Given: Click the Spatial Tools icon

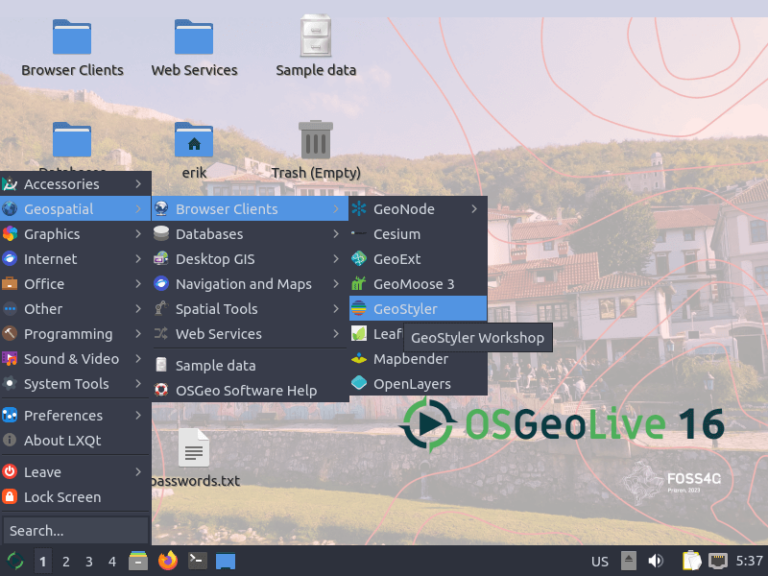Looking at the screenshot, I should 161,309.
